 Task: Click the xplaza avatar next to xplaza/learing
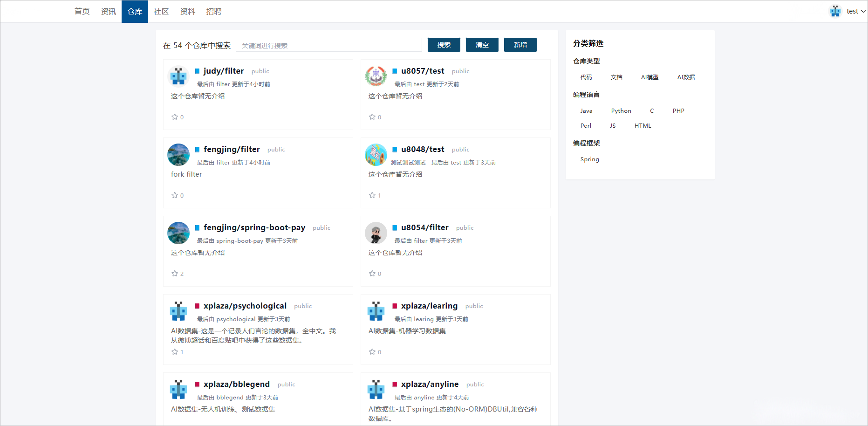[376, 311]
